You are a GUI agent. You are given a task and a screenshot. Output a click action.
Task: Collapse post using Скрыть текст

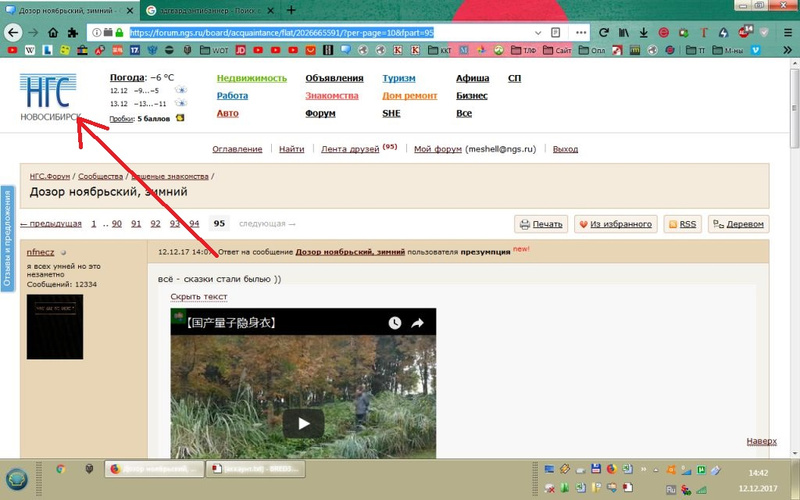pyautogui.click(x=199, y=297)
